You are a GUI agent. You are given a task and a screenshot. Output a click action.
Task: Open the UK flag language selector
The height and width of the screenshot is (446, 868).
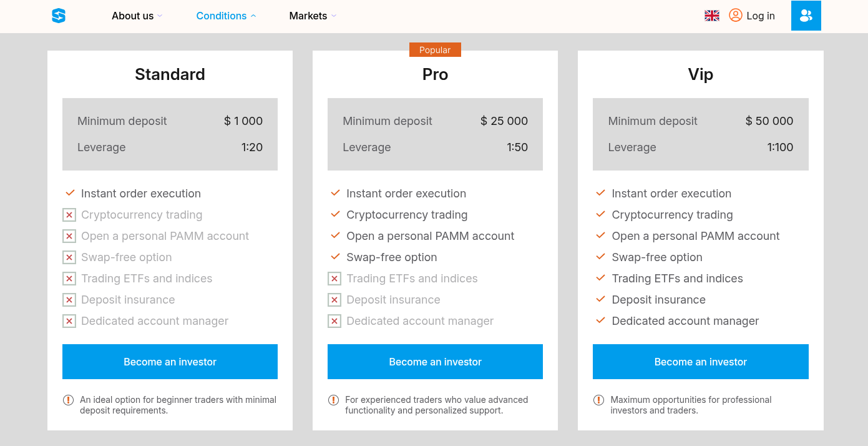(711, 16)
